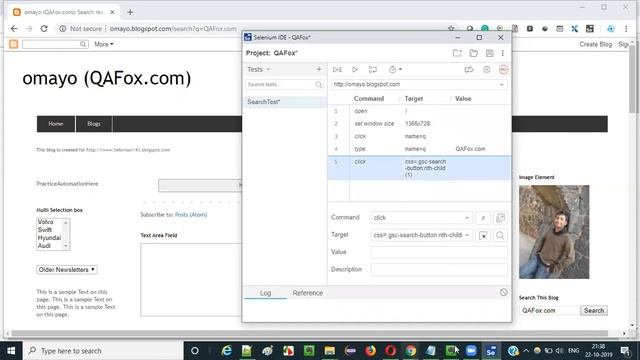Open the Command combo box
The height and width of the screenshot is (360, 640).
422,218
